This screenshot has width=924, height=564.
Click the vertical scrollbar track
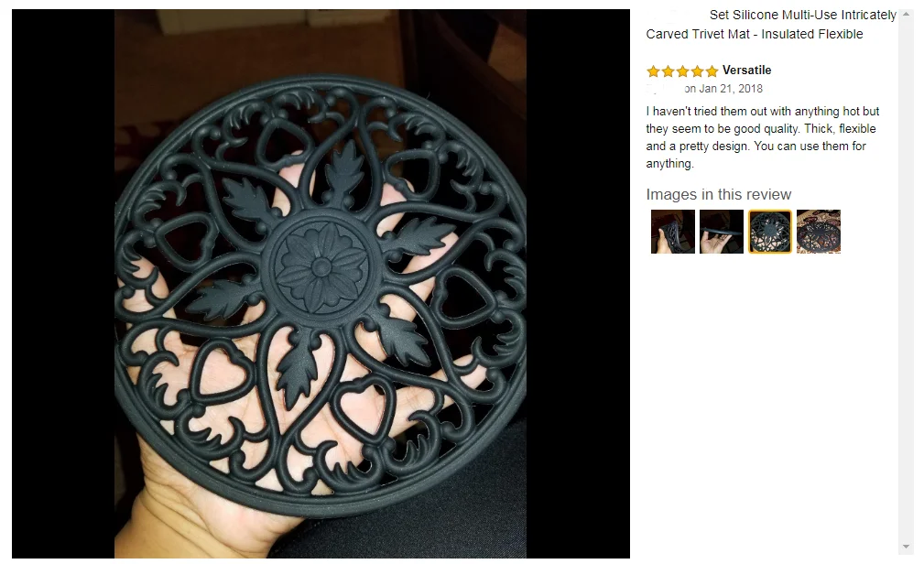(906, 280)
